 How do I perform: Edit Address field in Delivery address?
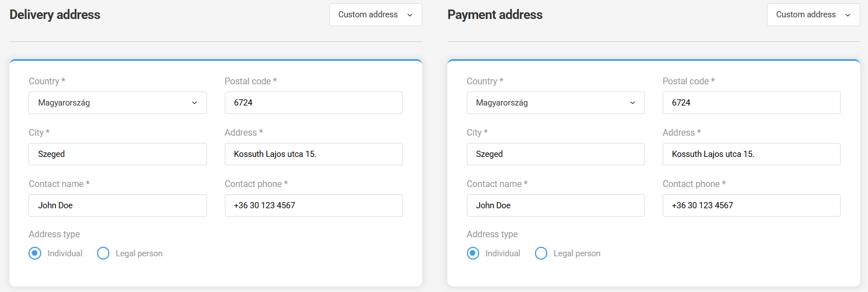[x=314, y=154]
